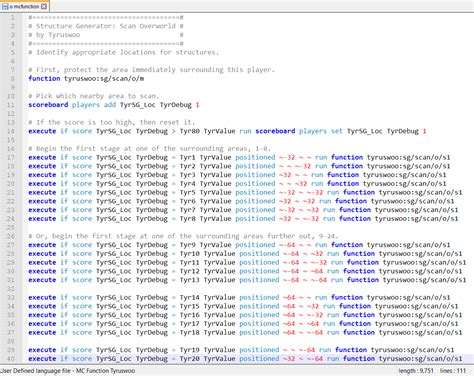Click comment 'Identify appropriate locations for structures.'
The width and height of the screenshot is (474, 376).
coord(123,52)
